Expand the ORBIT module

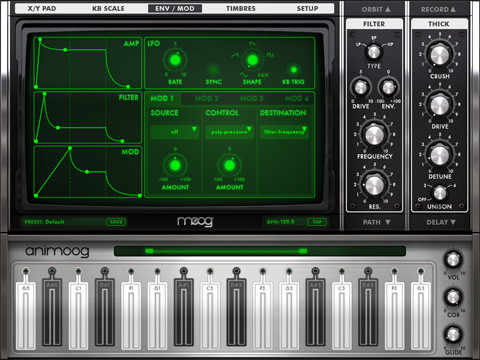(376, 9)
